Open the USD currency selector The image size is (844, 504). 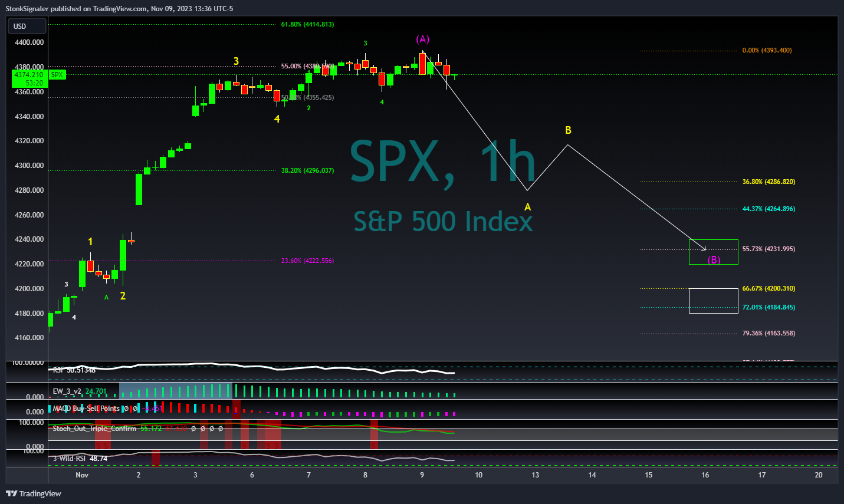[27, 26]
